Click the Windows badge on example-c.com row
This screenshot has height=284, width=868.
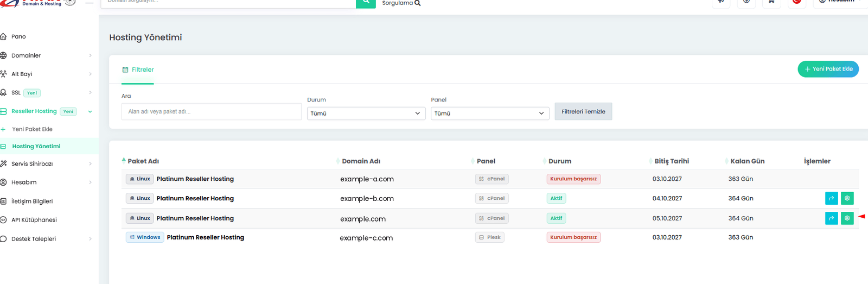[145, 237]
